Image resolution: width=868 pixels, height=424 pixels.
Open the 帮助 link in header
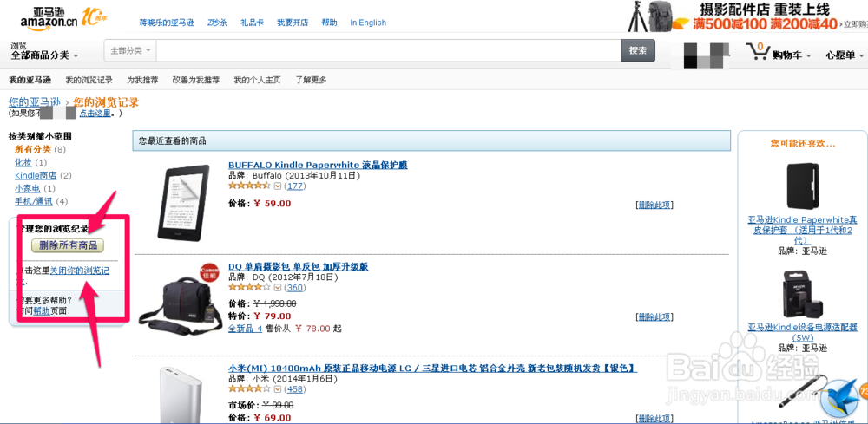(x=329, y=23)
